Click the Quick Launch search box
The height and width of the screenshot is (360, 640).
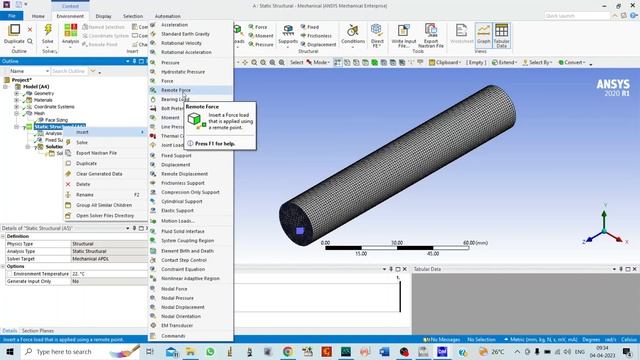(x=577, y=16)
